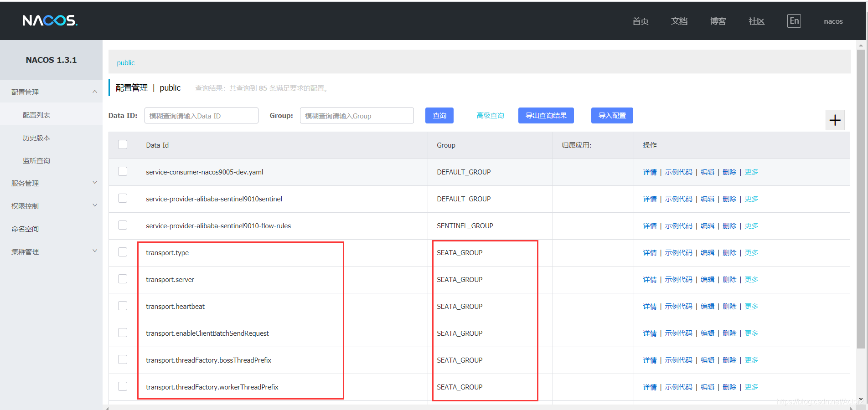
Task: Click 导出查询结果 button
Action: (546, 116)
